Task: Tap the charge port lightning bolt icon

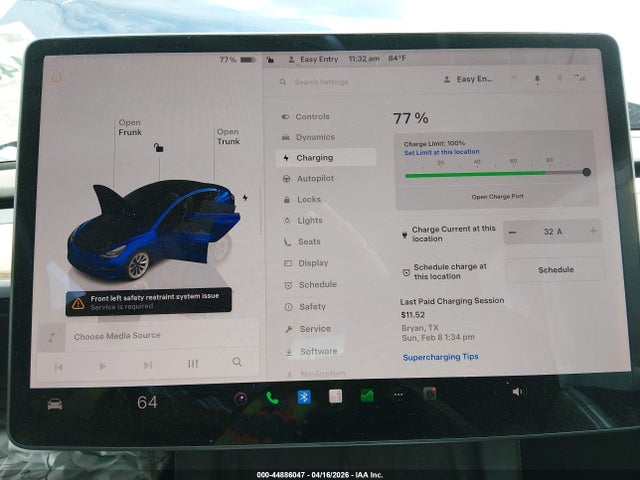Action: (x=245, y=198)
